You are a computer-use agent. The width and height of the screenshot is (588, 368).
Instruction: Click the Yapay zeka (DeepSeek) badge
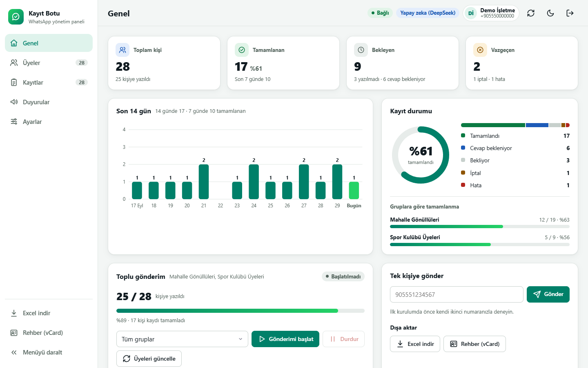click(x=428, y=13)
